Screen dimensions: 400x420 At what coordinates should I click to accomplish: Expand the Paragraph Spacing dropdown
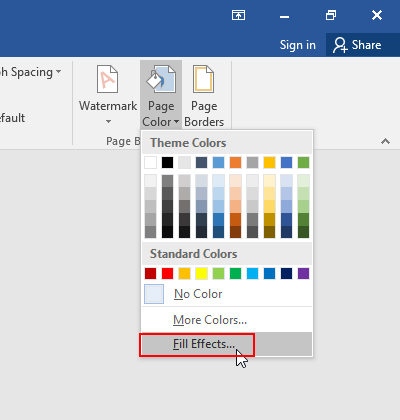click(x=59, y=72)
